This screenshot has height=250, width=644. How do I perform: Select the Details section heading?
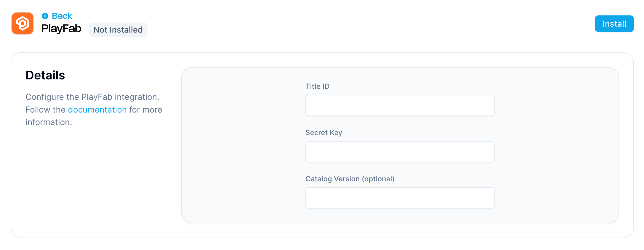(45, 75)
